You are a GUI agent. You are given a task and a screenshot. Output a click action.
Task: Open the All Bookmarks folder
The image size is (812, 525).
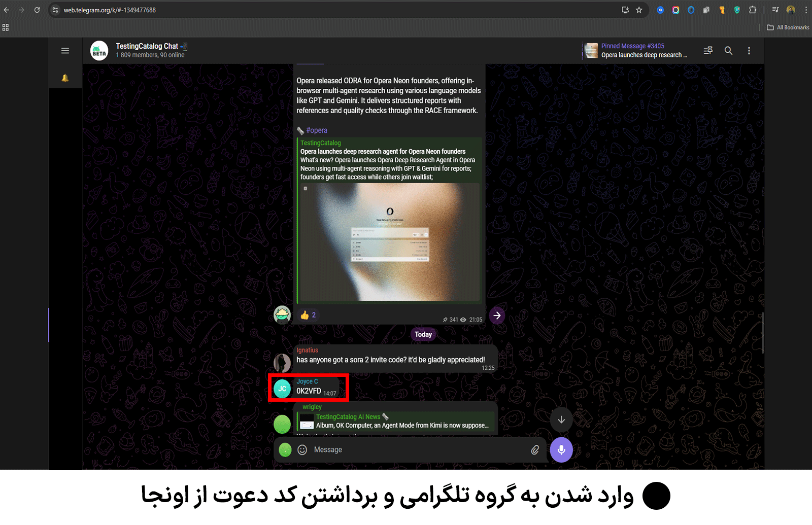(788, 27)
